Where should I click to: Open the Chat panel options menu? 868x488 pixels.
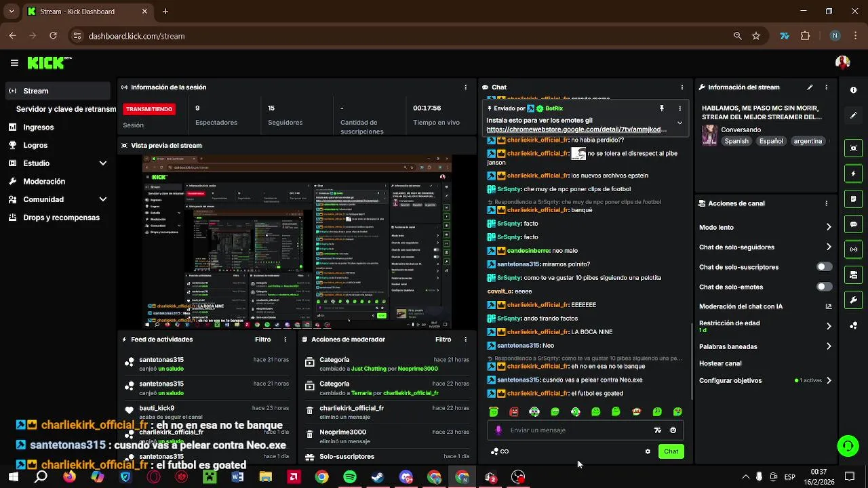click(682, 87)
